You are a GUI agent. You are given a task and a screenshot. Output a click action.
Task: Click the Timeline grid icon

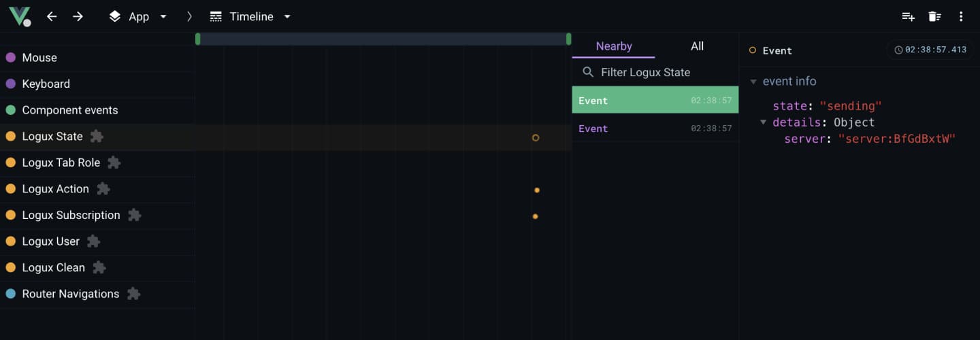tap(216, 16)
